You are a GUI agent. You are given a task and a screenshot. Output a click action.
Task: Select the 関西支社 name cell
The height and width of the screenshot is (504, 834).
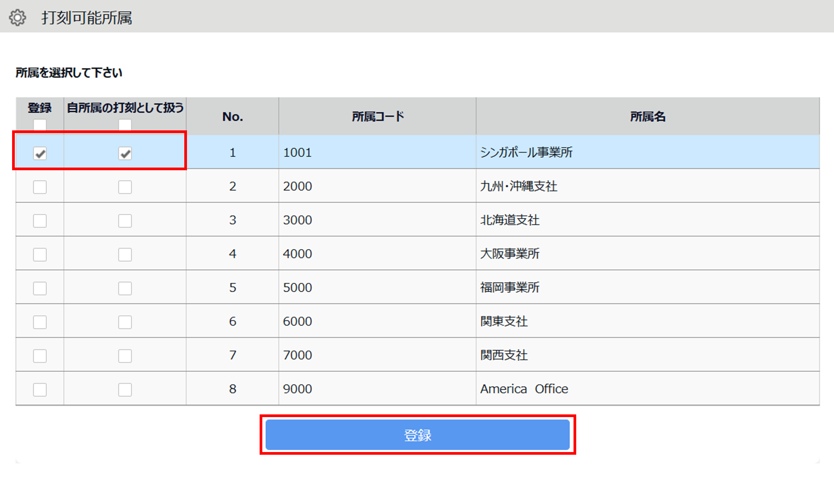click(x=648, y=355)
